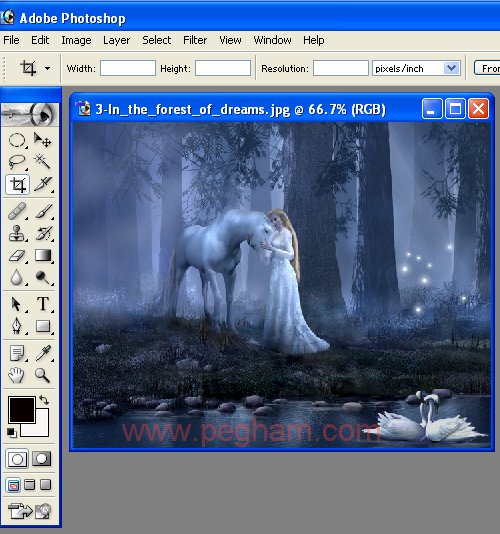Click the Width input field
Screen dimensions: 500x534
pyautogui.click(x=128, y=68)
